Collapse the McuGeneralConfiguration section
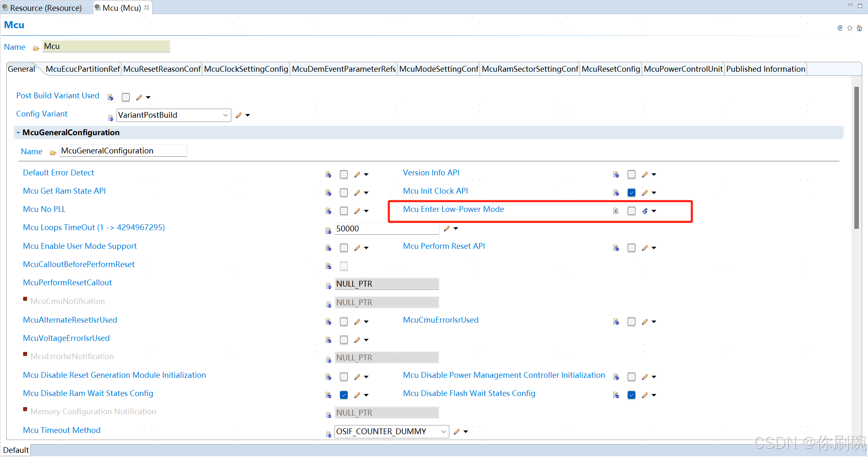 tap(18, 133)
